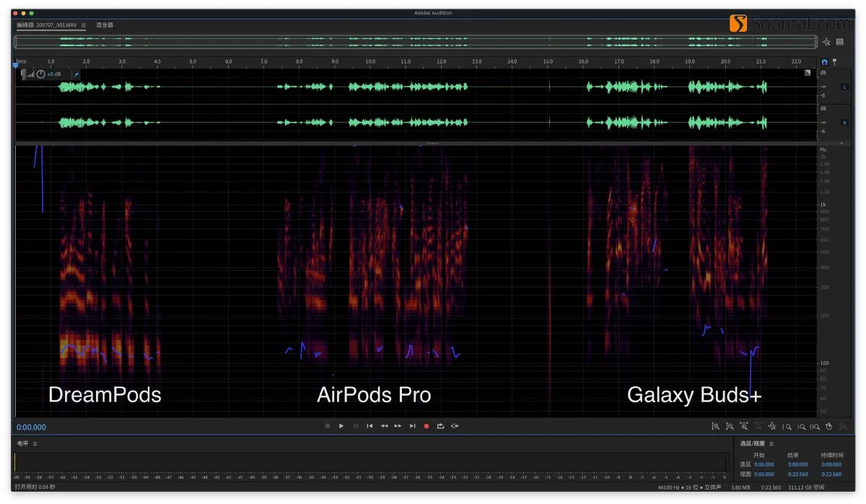Open the editor tab's panel menu
This screenshot has width=866, height=504.
click(x=83, y=25)
